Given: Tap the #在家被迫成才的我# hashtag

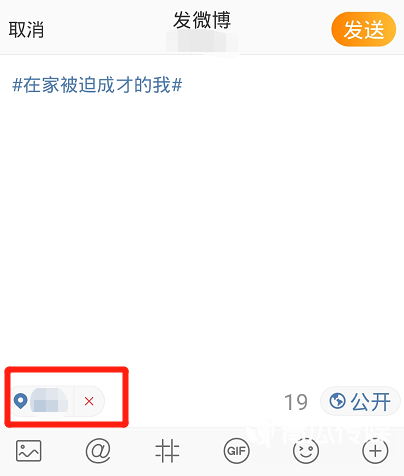Looking at the screenshot, I should (x=97, y=85).
